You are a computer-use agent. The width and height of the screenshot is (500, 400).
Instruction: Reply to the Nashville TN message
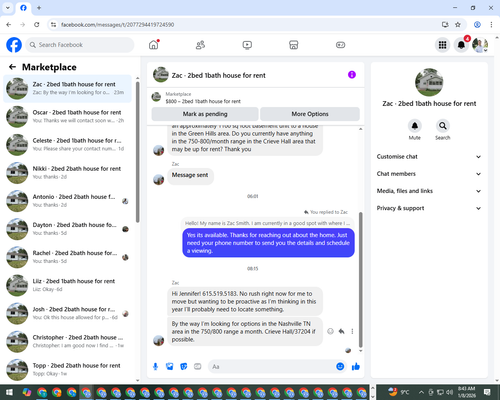pos(341,331)
